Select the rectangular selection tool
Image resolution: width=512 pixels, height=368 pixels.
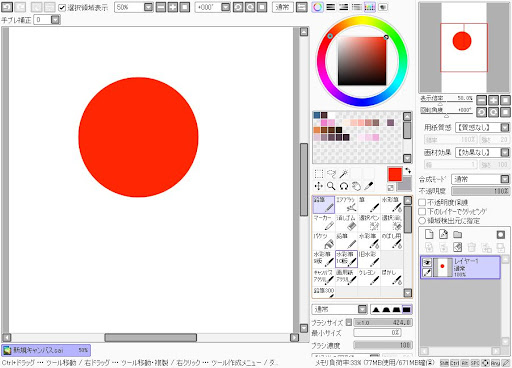tap(319, 174)
